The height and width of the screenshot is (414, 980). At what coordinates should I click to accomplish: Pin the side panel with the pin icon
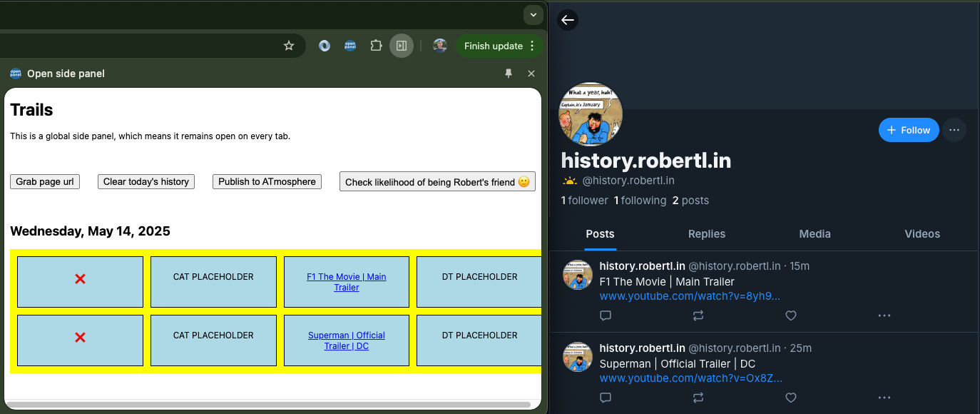509,74
